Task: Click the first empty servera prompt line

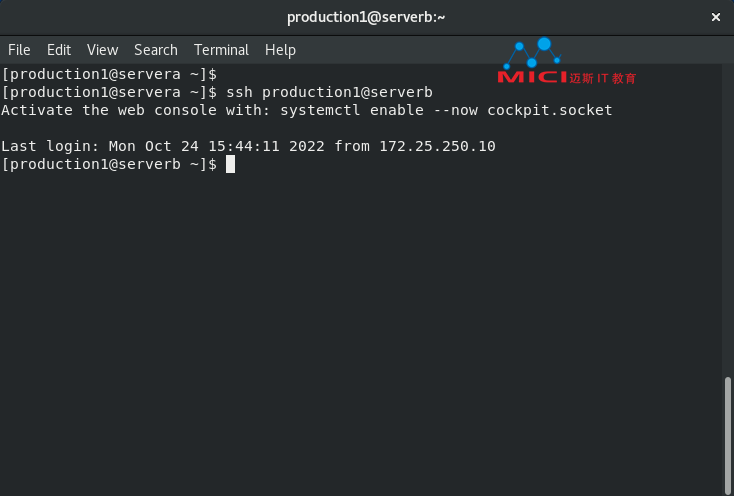Action: pos(109,74)
